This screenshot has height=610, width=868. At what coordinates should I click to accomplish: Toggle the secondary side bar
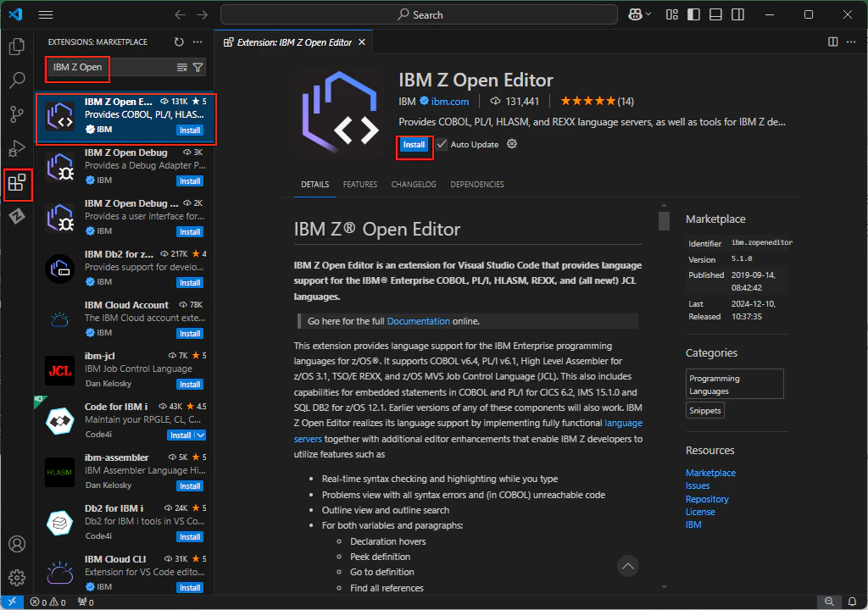coord(738,15)
